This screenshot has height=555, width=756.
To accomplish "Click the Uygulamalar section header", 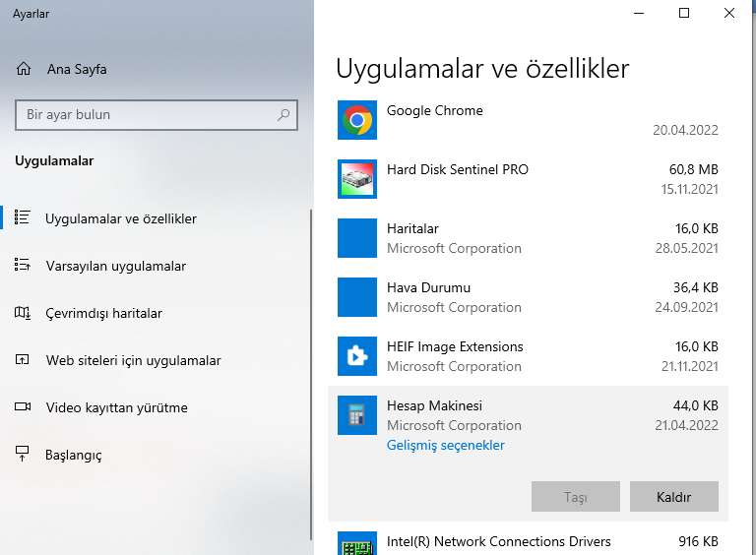I will tap(54, 161).
